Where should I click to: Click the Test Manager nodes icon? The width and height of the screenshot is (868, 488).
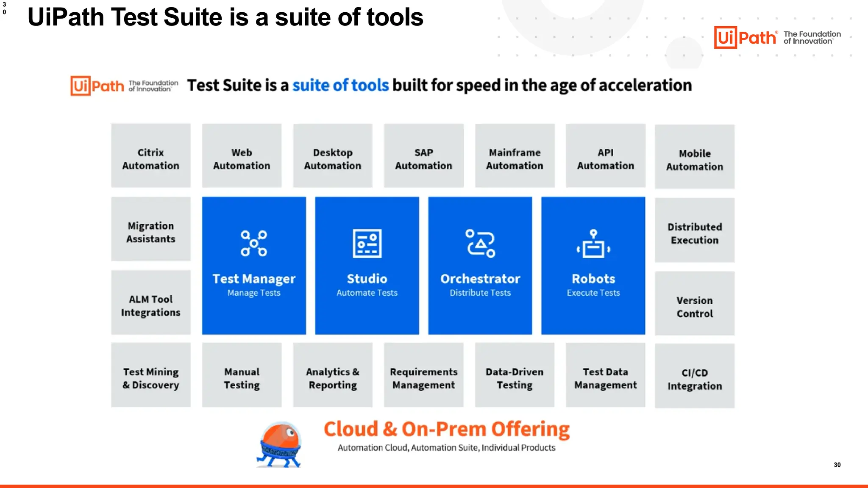tap(254, 243)
